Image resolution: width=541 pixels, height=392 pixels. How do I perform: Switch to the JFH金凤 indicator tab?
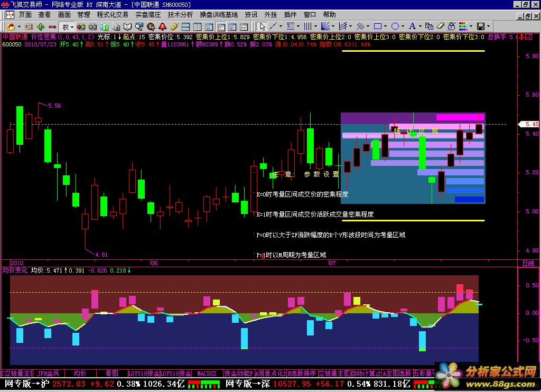48,374
